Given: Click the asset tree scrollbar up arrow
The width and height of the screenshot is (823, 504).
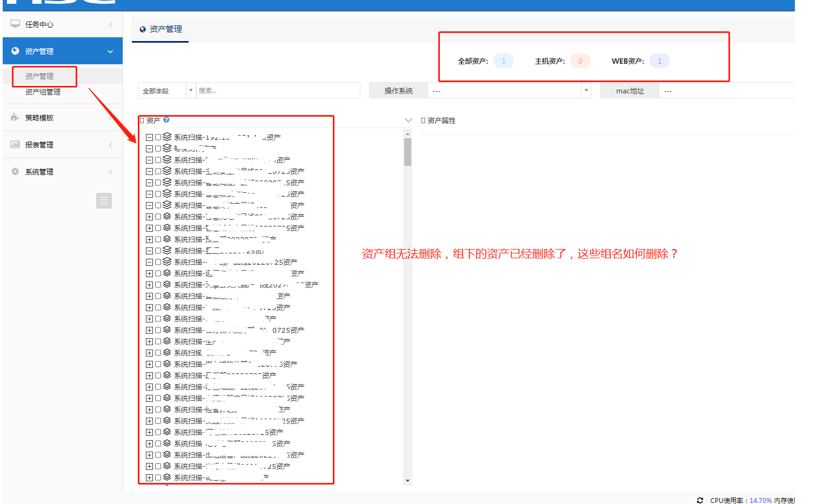Looking at the screenshot, I should pyautogui.click(x=407, y=133).
